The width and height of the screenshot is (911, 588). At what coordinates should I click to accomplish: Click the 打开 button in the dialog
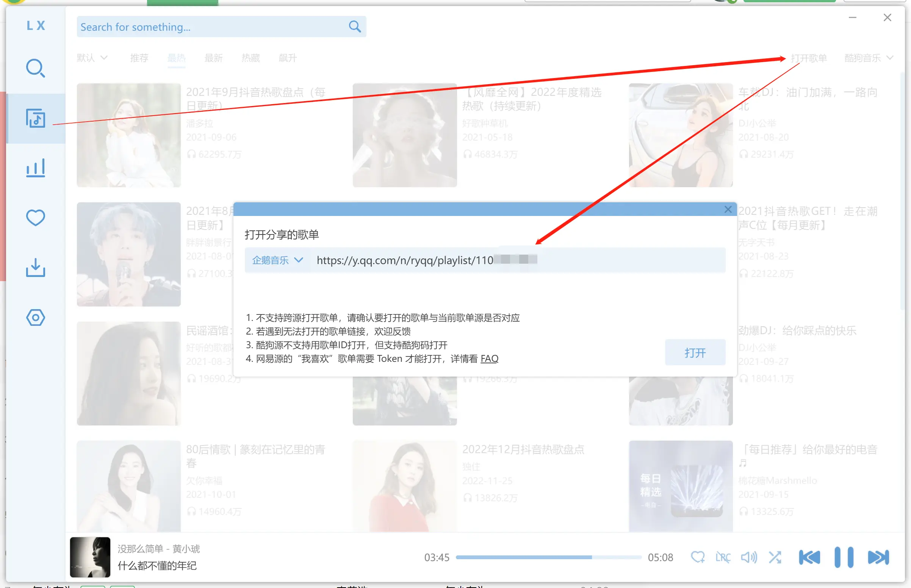click(695, 352)
